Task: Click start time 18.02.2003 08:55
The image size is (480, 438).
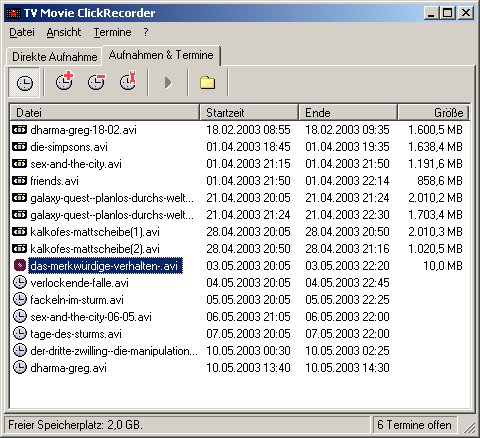Action: (x=248, y=130)
